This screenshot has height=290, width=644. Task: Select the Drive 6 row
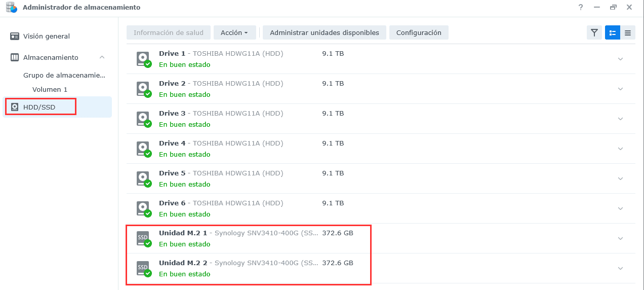[x=380, y=208]
